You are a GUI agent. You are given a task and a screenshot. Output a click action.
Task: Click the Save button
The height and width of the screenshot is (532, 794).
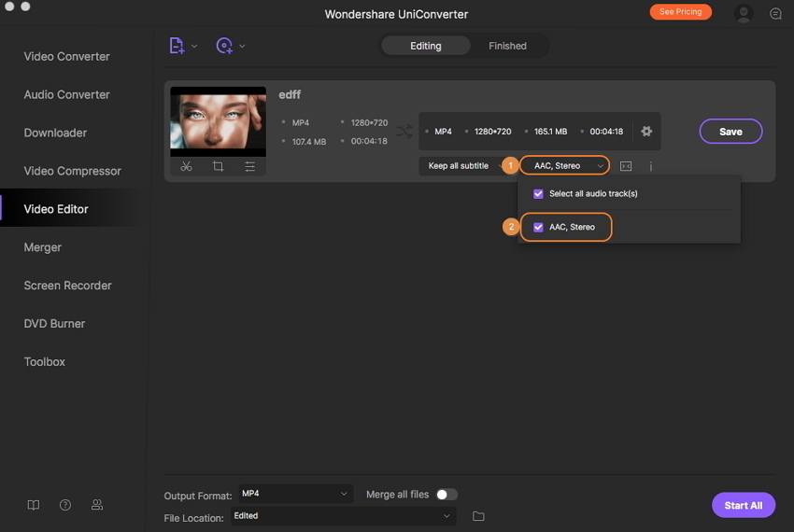(730, 132)
